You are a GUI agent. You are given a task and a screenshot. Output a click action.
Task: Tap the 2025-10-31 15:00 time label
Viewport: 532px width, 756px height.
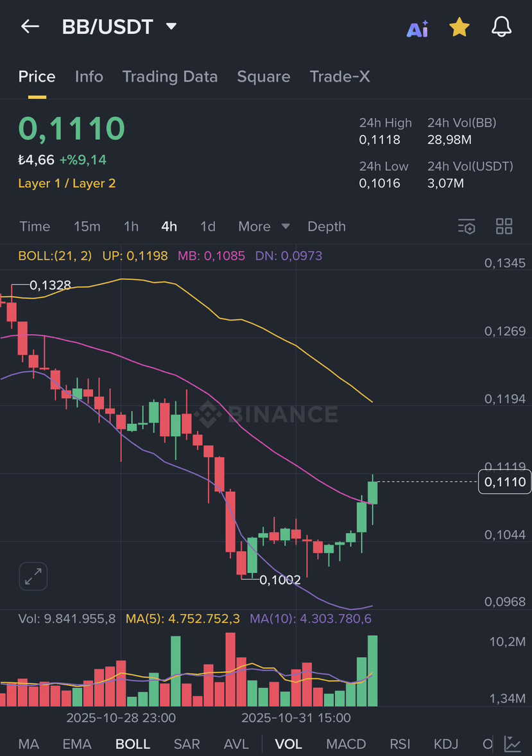click(x=296, y=718)
